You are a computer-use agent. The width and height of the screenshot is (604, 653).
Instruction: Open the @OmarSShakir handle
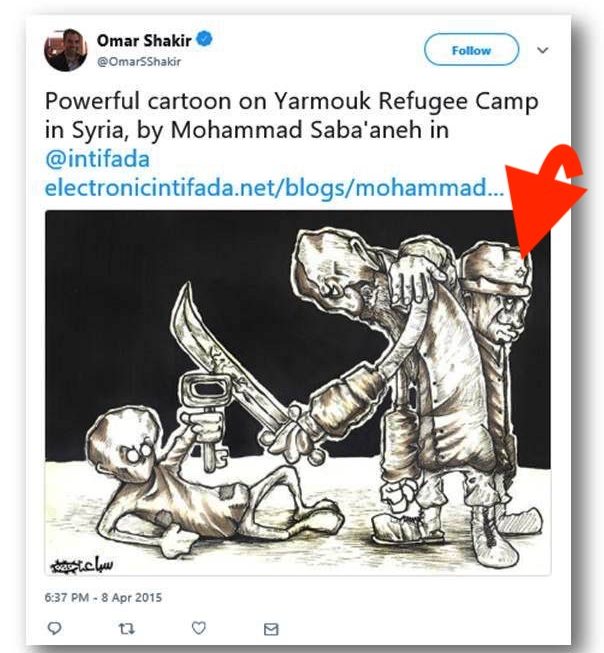[139, 61]
